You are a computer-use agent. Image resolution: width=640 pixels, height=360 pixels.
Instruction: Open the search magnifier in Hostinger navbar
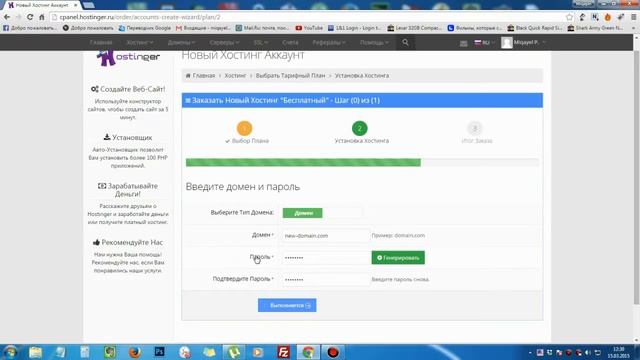405,42
